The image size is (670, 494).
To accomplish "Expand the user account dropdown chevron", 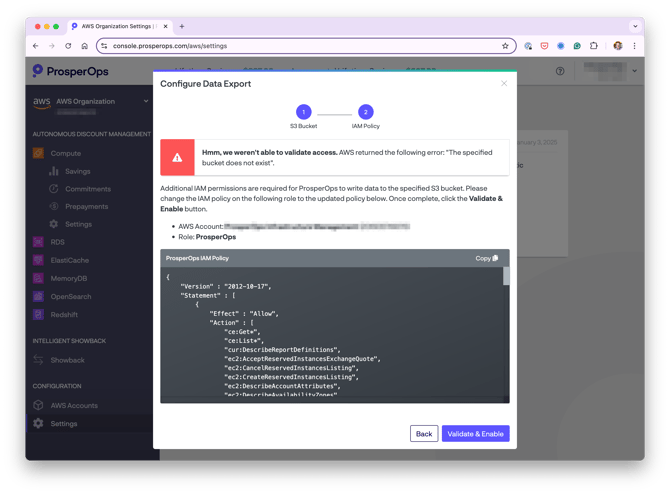I will (635, 71).
